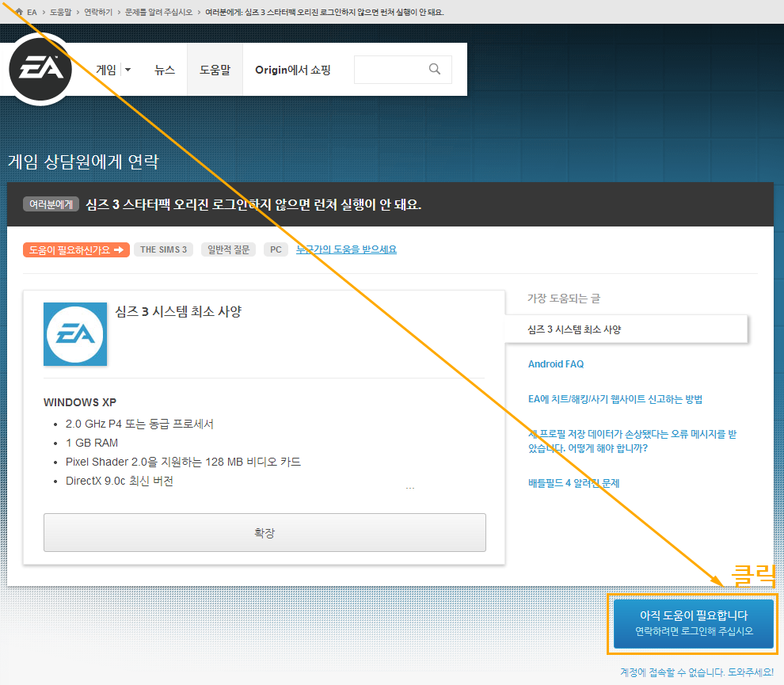Click the WINDOWS XP heading text
Image resolution: width=784 pixels, height=685 pixels.
[x=80, y=402]
